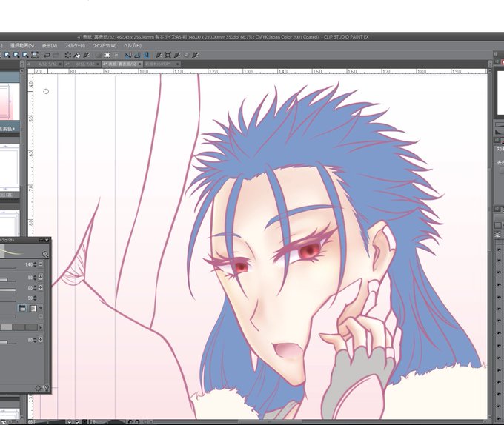The image size is (504, 425).
Task: Click the slider track beside lower value 80
Action: (x=7, y=342)
